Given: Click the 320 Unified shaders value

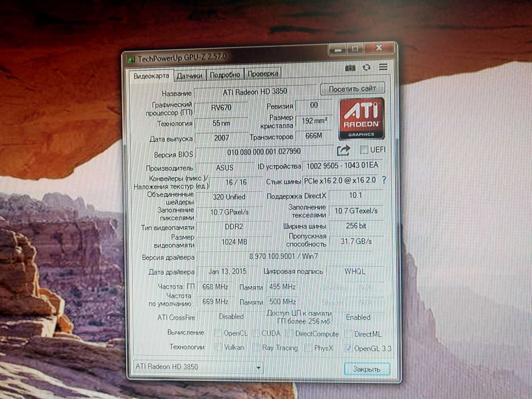Looking at the screenshot, I should pos(229,197).
